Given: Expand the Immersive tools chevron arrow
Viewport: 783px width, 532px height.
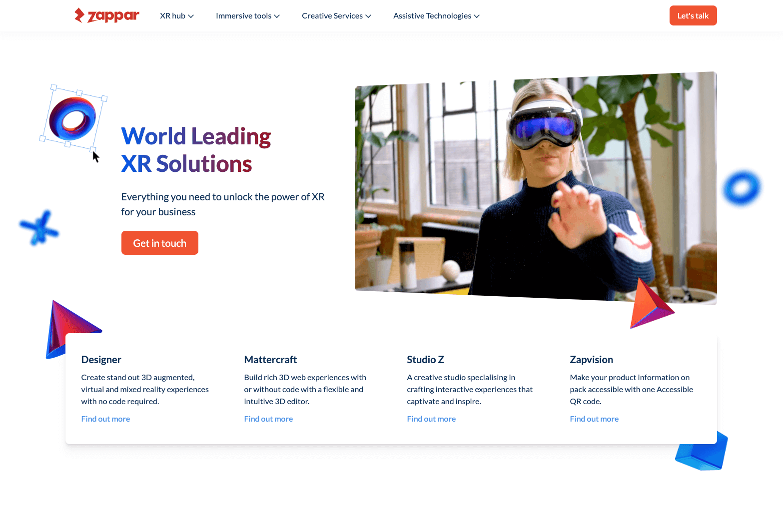Looking at the screenshot, I should coord(277,16).
